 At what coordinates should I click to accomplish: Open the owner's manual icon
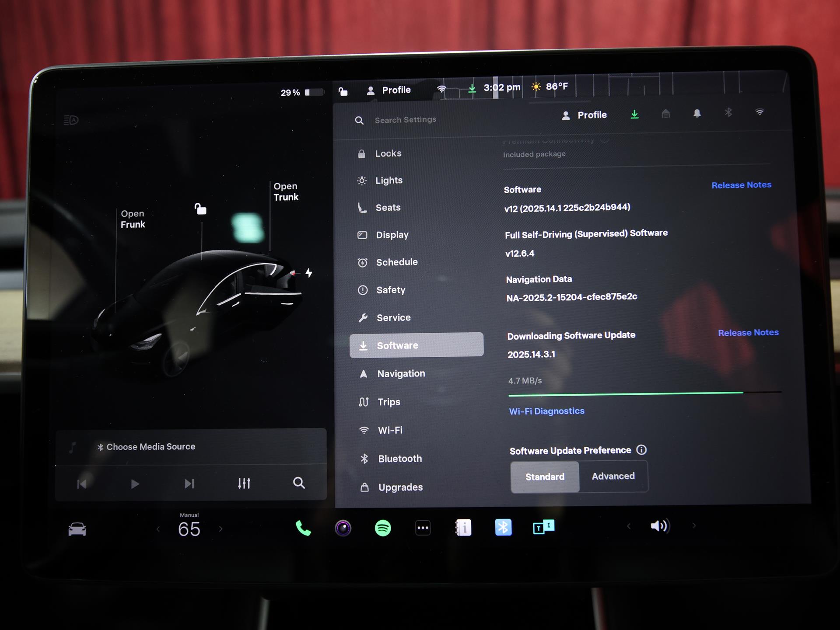(x=463, y=528)
